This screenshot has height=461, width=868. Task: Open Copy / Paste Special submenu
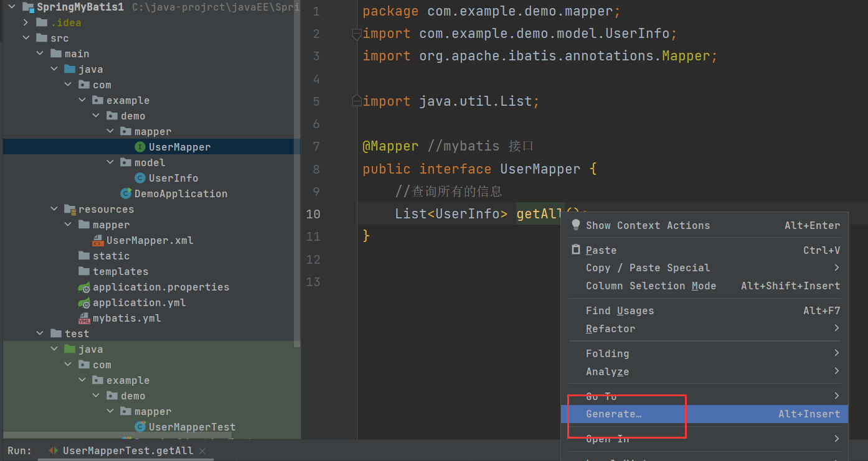pyautogui.click(x=705, y=268)
